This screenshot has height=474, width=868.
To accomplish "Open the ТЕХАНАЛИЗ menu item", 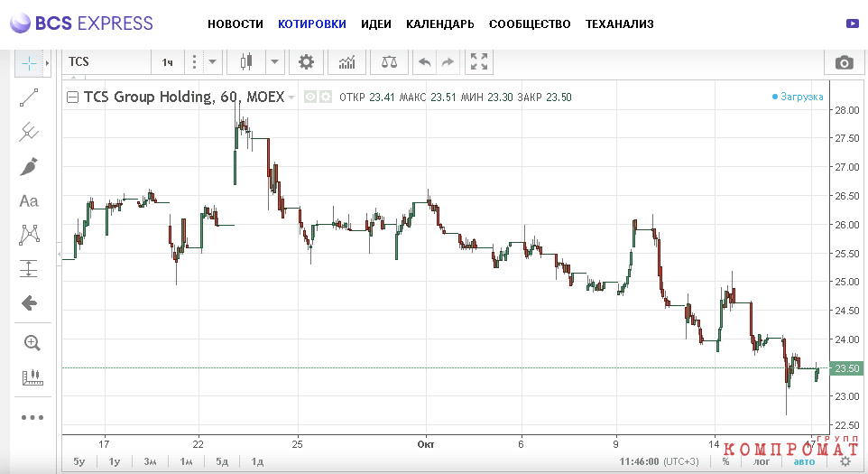I will click(x=620, y=23).
